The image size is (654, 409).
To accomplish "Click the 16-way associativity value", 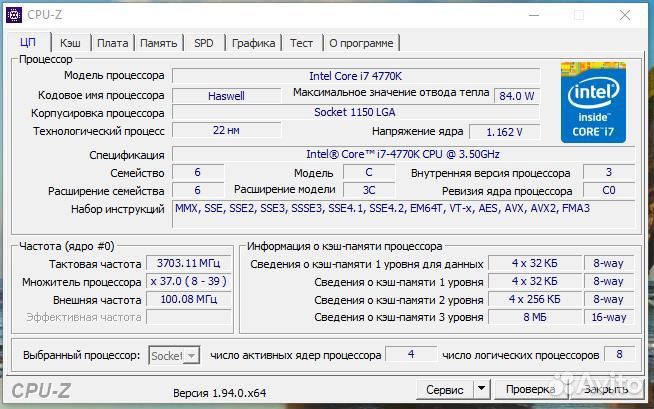I will click(609, 317).
